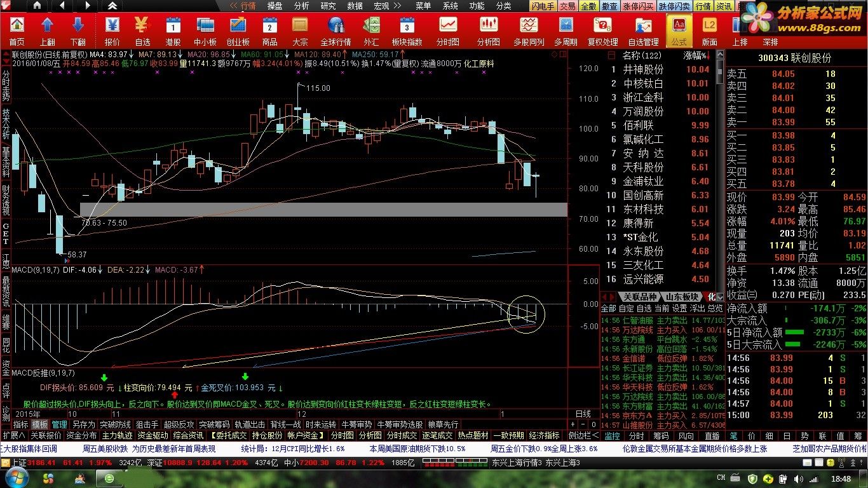Select 井神股份 in the ranking list
Viewport: 868px width, 488px height.
coord(643,69)
